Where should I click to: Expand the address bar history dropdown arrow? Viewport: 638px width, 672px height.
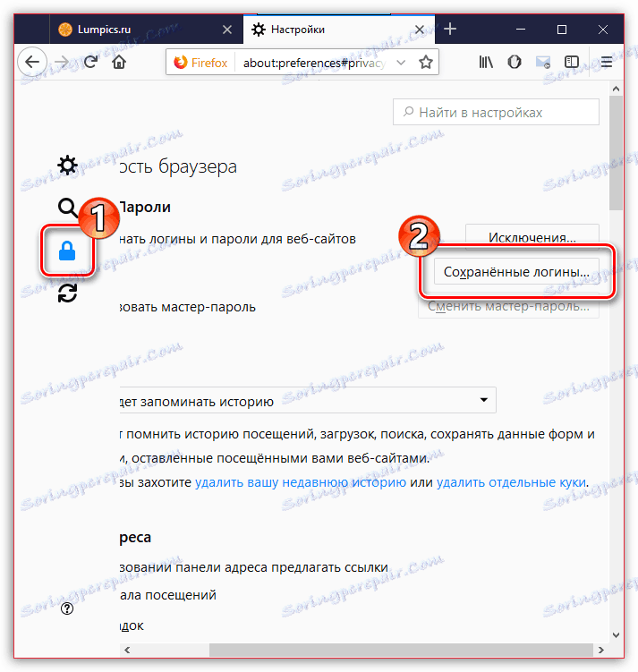401,63
